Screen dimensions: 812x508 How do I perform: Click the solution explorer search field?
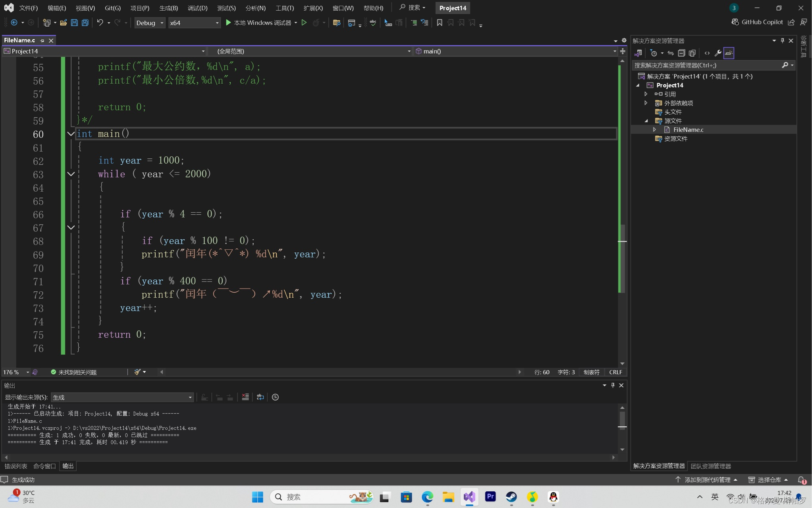(x=713, y=65)
